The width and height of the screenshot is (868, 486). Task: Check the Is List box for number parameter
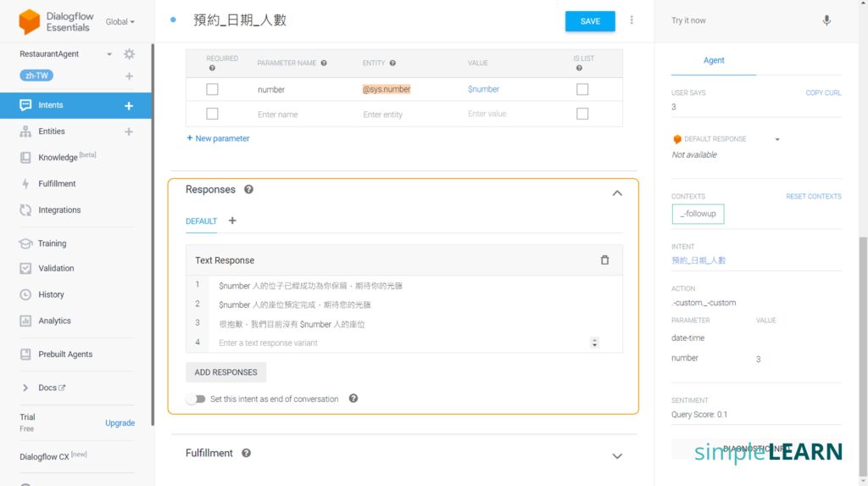point(582,89)
